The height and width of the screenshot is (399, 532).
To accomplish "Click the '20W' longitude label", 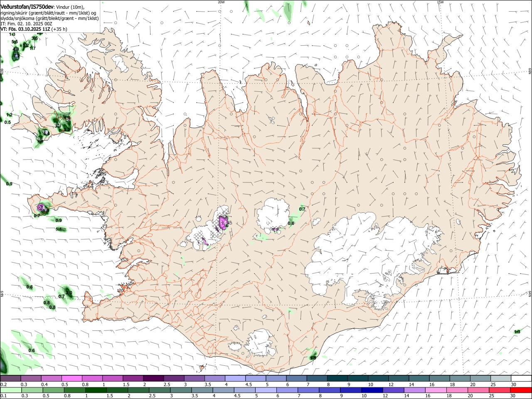I will tap(221, 2).
